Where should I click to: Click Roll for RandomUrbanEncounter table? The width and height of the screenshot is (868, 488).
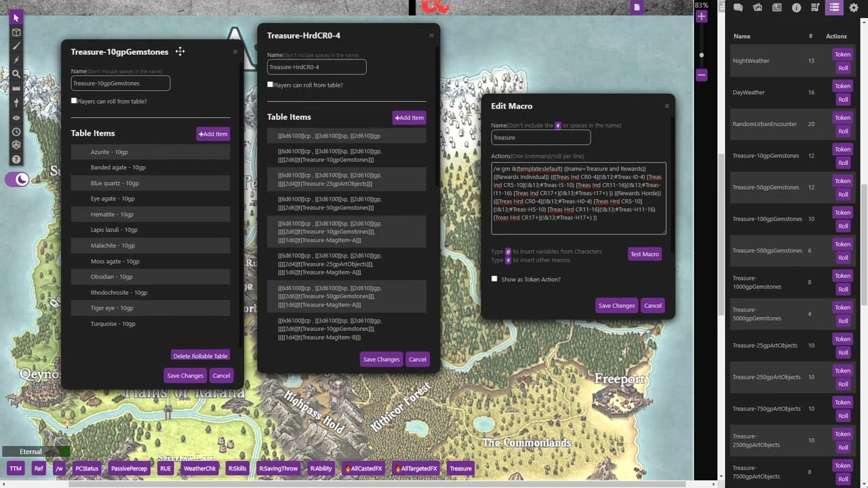(x=843, y=131)
